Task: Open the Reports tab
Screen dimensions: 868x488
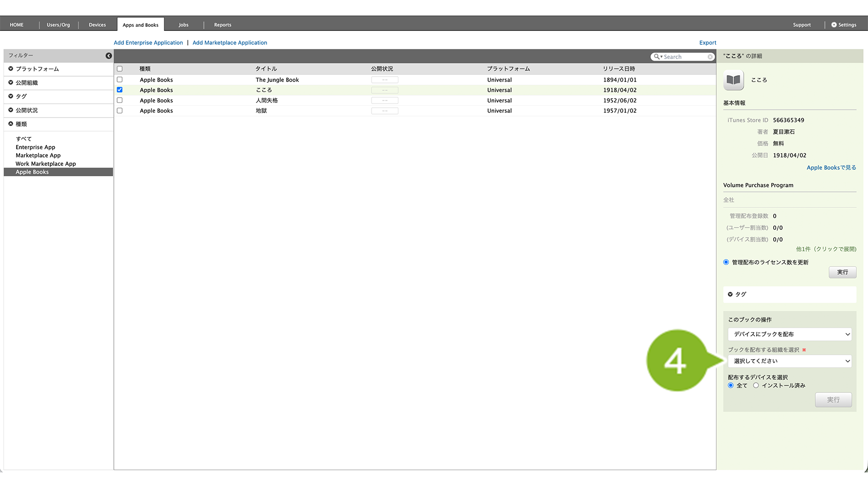Action: (223, 25)
